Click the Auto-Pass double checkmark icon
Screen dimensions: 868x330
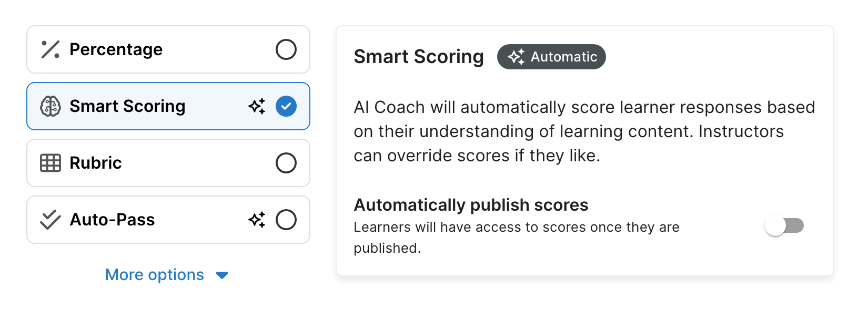pos(51,220)
